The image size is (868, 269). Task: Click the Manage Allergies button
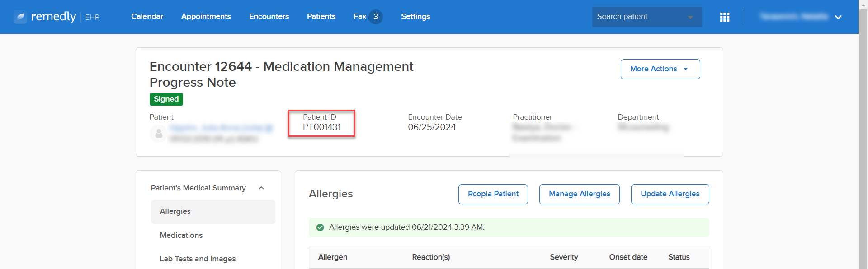(580, 194)
